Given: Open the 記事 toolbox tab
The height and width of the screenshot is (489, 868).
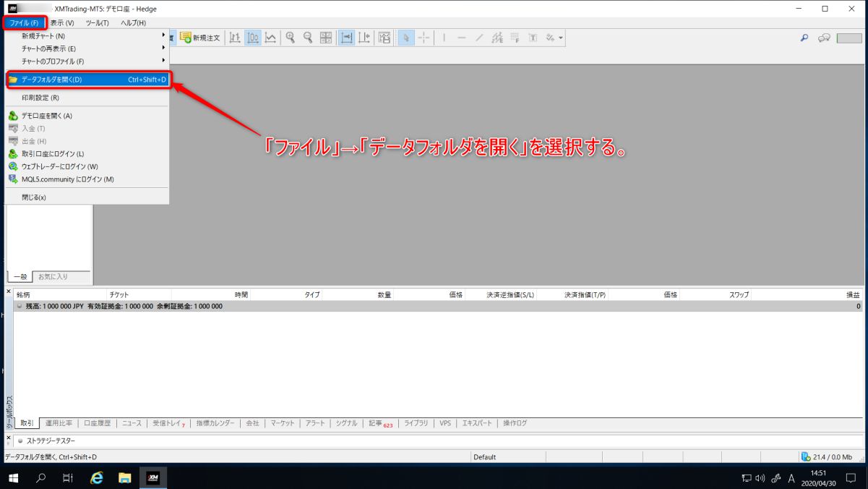Looking at the screenshot, I should tap(380, 423).
